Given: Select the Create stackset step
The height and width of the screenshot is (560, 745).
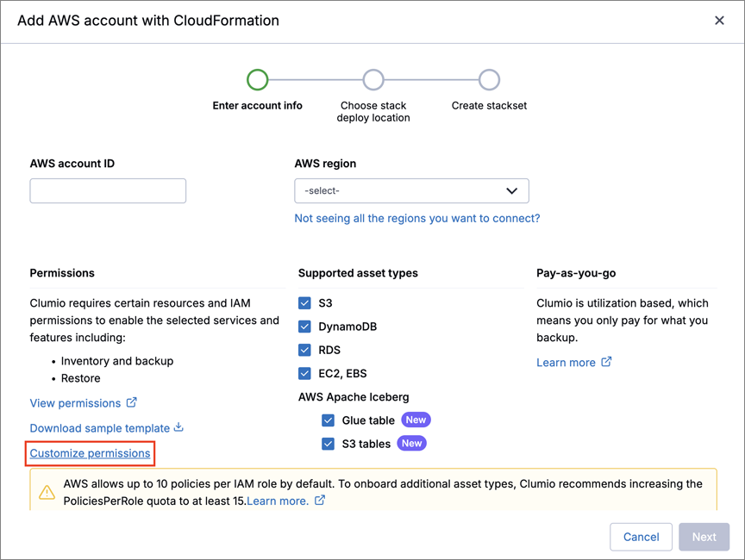Looking at the screenshot, I should [x=489, y=80].
